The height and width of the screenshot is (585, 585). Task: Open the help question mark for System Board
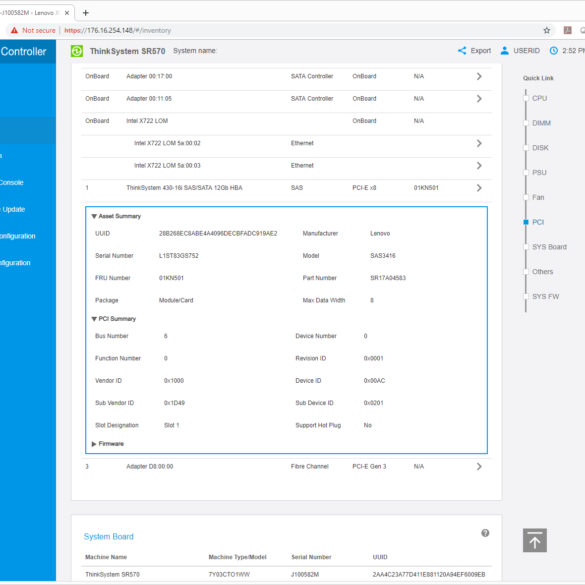click(x=485, y=533)
